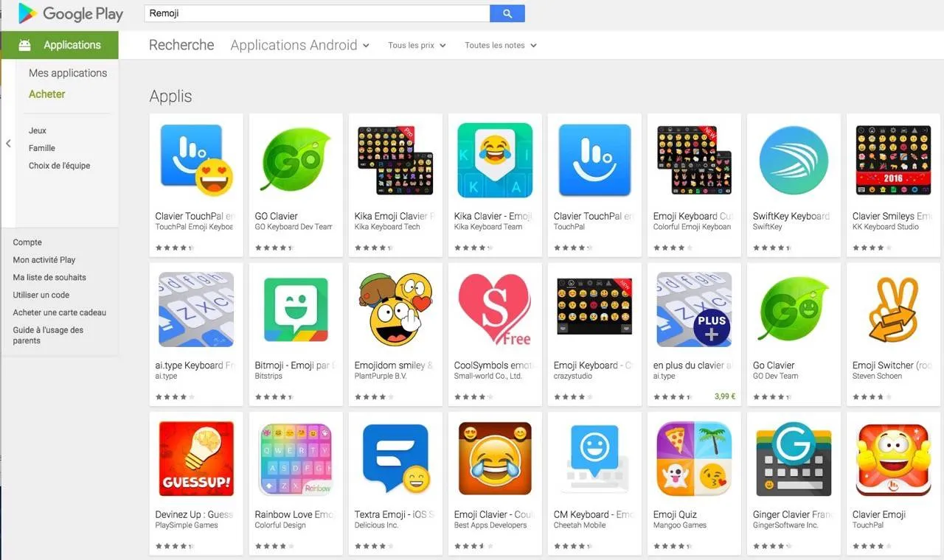Go to Mes applications
The image size is (944, 560).
pyautogui.click(x=68, y=73)
